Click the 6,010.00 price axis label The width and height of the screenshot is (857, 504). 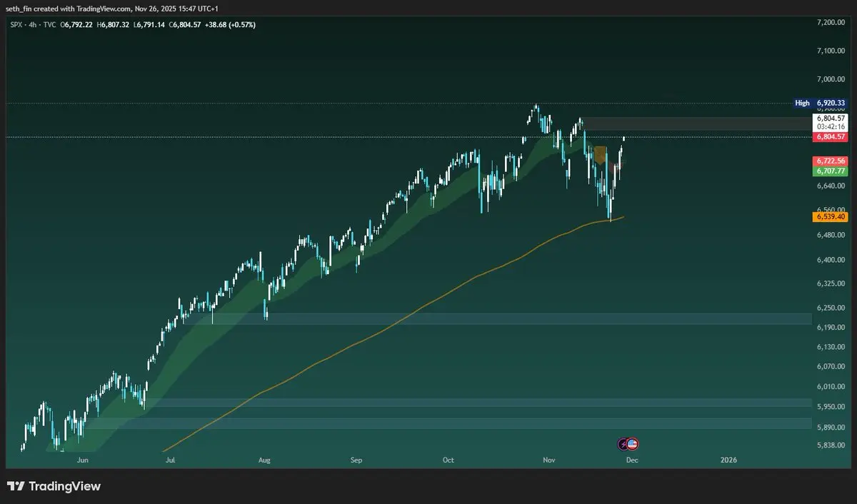tap(831, 387)
